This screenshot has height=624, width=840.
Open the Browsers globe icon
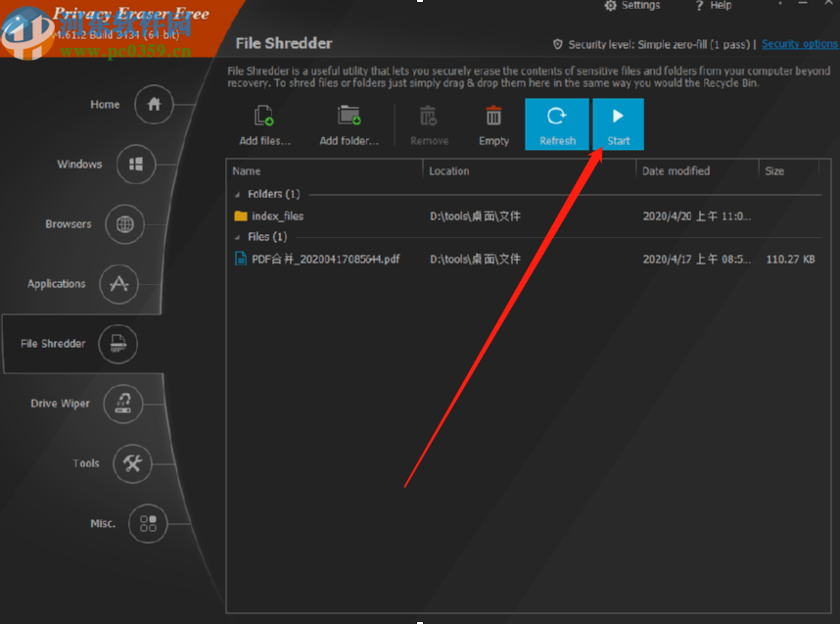(x=124, y=224)
